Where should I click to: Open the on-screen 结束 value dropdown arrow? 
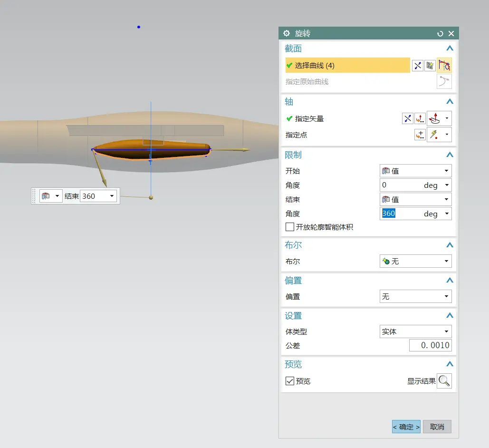[112, 196]
